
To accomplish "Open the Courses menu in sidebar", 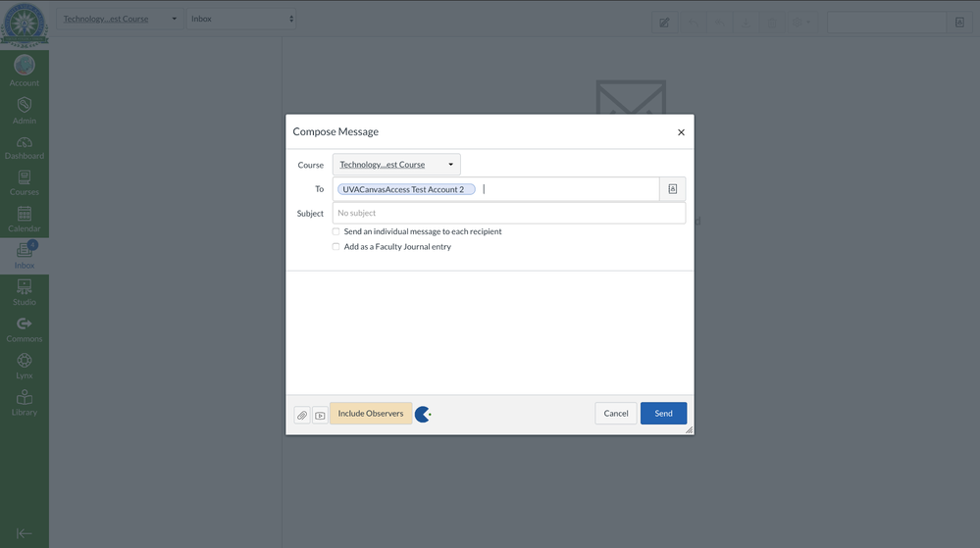I will [25, 182].
